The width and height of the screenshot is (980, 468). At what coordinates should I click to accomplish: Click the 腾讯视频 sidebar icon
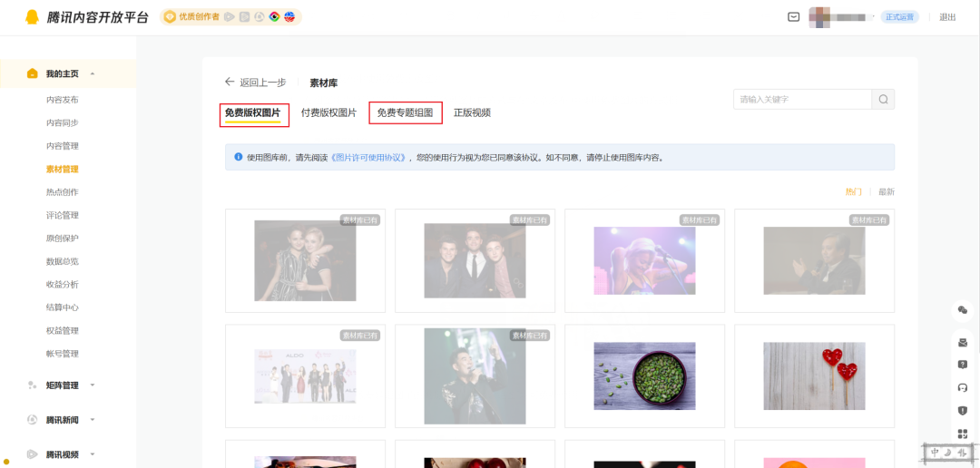click(32, 454)
